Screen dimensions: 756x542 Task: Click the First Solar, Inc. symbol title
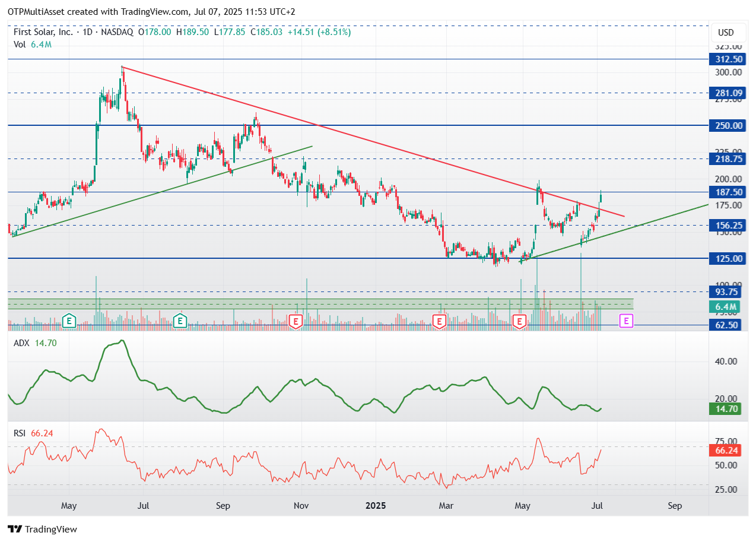tap(45, 32)
